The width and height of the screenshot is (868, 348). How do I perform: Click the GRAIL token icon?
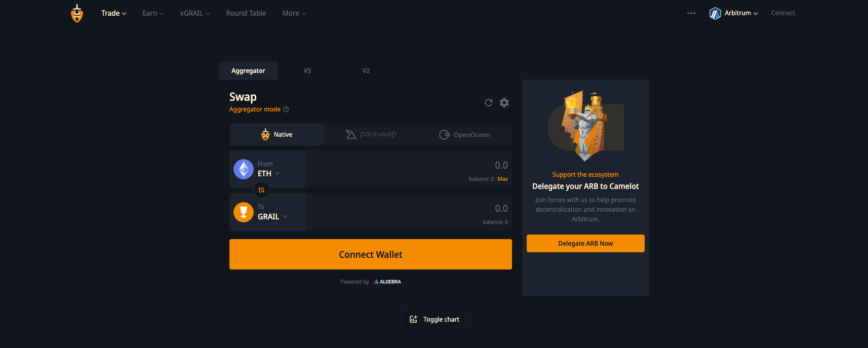pyautogui.click(x=244, y=212)
